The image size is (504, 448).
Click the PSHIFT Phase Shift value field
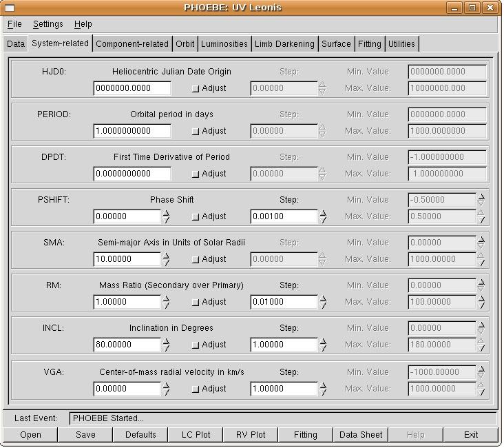[127, 216]
